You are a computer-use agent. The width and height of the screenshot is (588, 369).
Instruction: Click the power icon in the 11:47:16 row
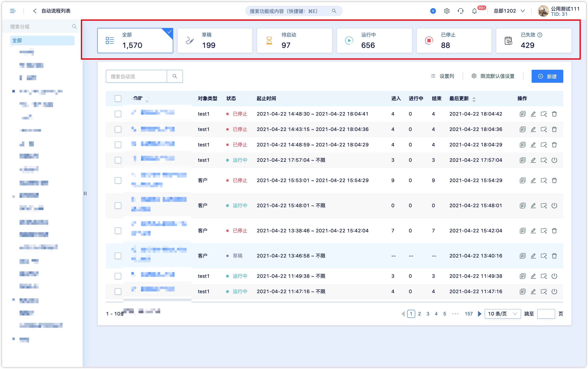click(x=554, y=291)
